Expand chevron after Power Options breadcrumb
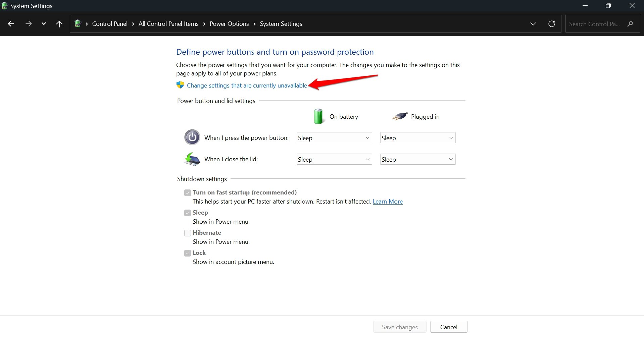This screenshot has height=337, width=644. tap(254, 24)
